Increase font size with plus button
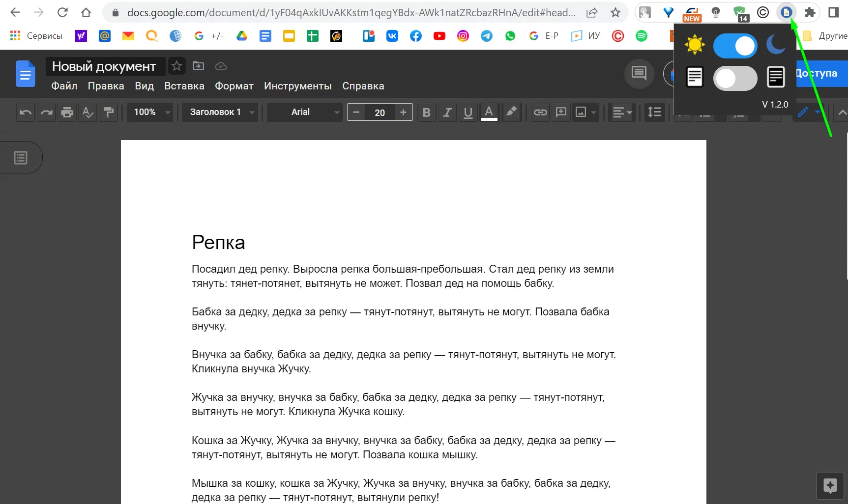The width and height of the screenshot is (848, 504). point(403,112)
